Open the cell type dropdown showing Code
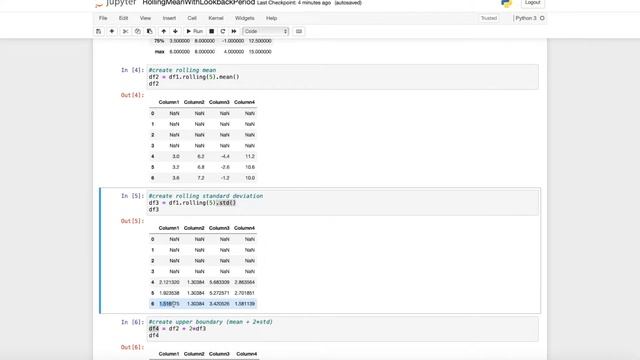 point(266,31)
